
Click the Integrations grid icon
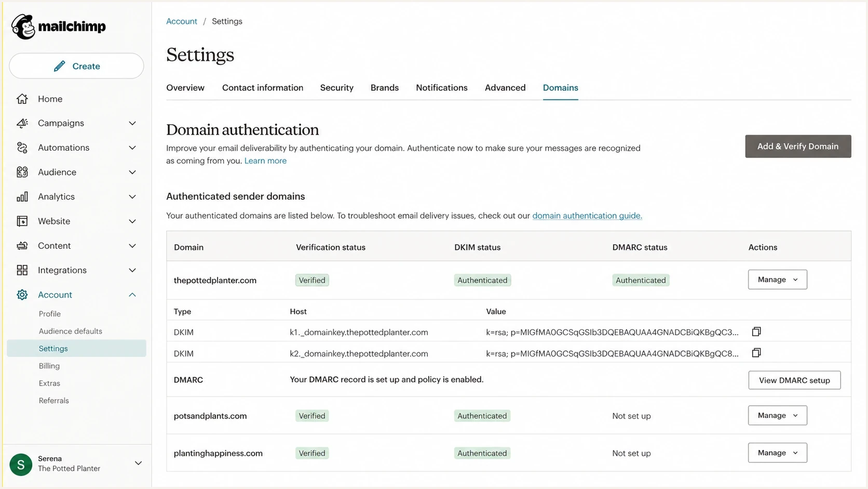click(x=22, y=270)
